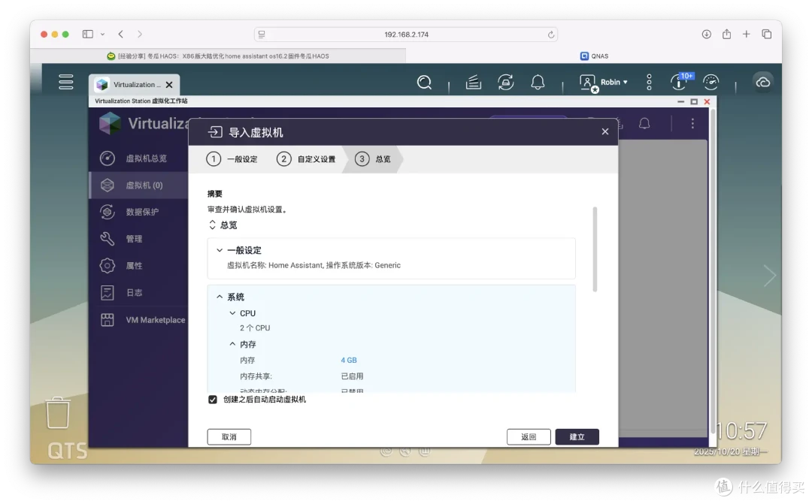Open 虚拟机 (0) in the sidebar
The width and height of the screenshot is (812, 504).
(139, 186)
